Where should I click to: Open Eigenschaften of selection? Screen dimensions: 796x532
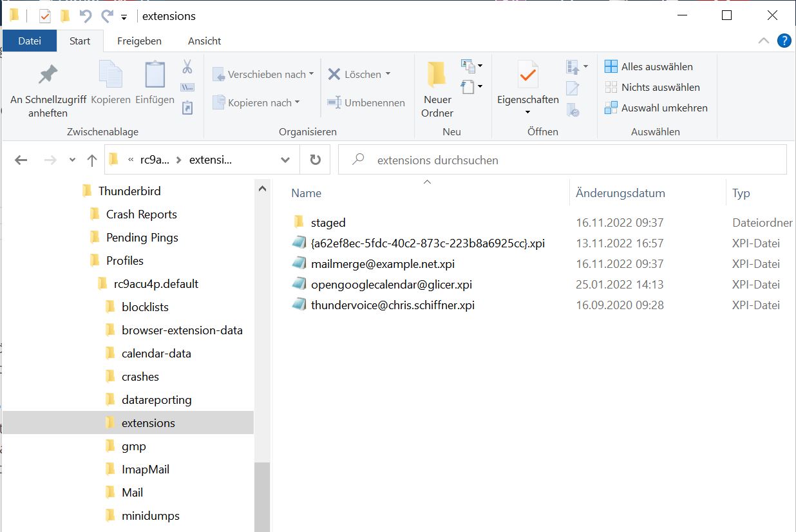click(527, 82)
